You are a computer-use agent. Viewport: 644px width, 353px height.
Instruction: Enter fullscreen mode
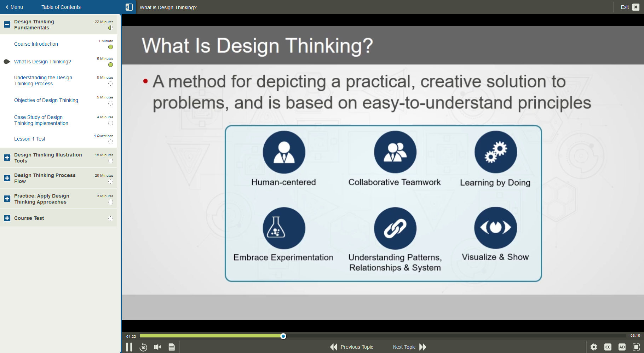pos(636,347)
